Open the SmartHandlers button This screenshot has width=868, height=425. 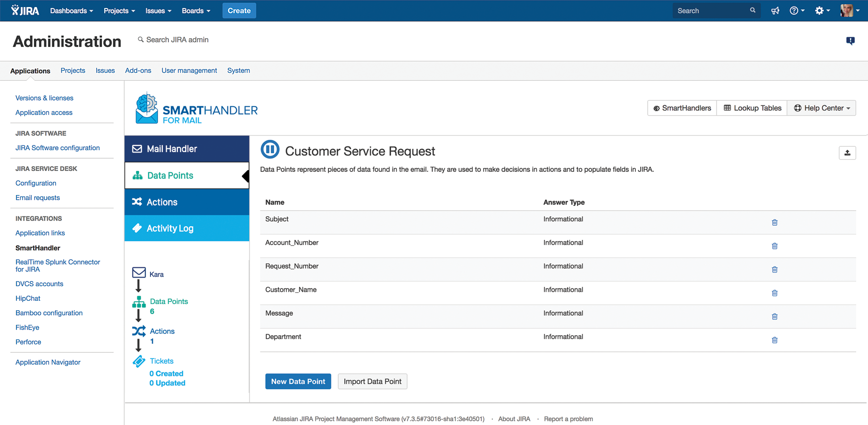682,108
